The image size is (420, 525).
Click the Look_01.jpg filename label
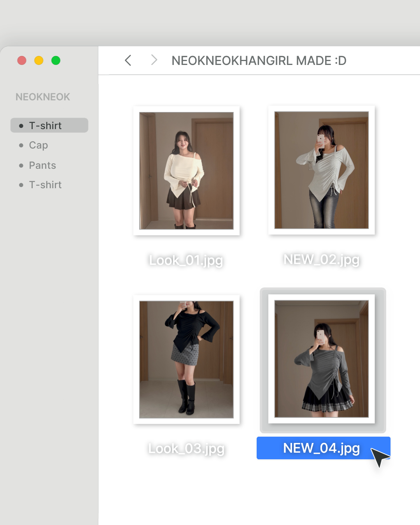point(186,260)
